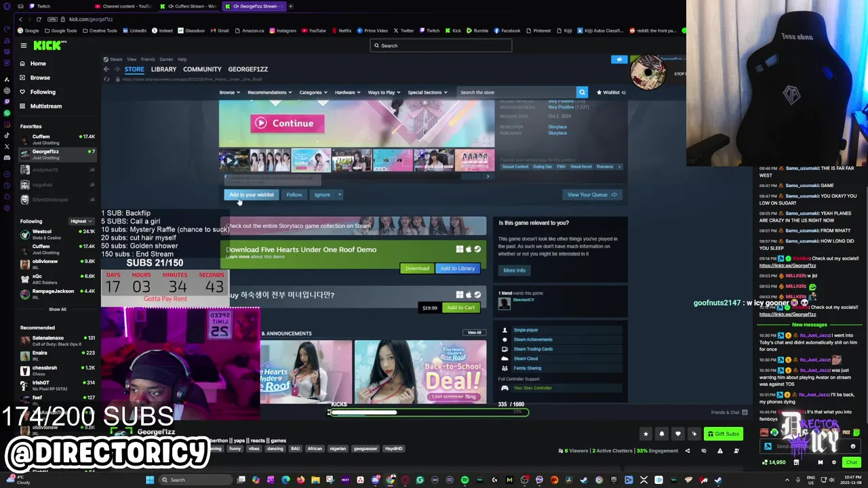Open the Gmail bookmark

219,30
